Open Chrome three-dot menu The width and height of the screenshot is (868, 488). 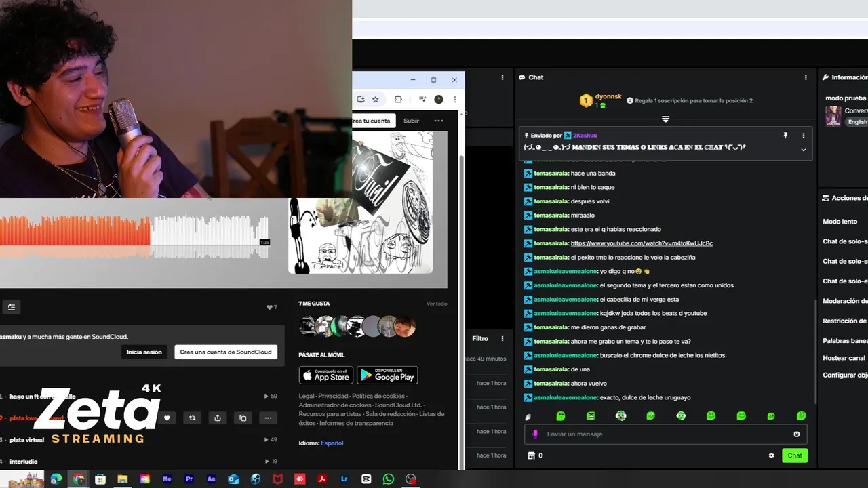[x=455, y=99]
